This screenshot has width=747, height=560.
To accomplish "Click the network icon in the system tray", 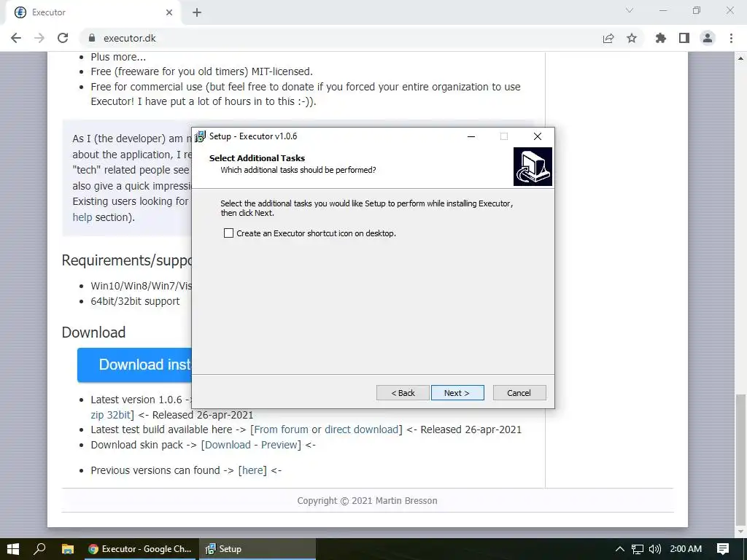I will tap(638, 549).
